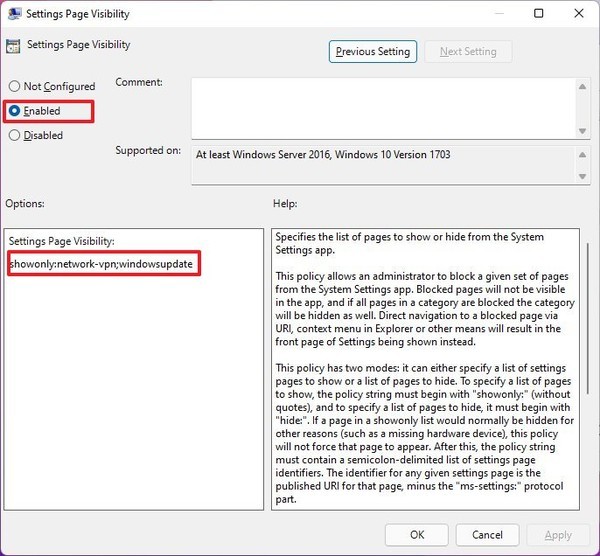Viewport: 600px width, 556px height.
Task: Click the 'Help:' label
Action: (x=285, y=204)
